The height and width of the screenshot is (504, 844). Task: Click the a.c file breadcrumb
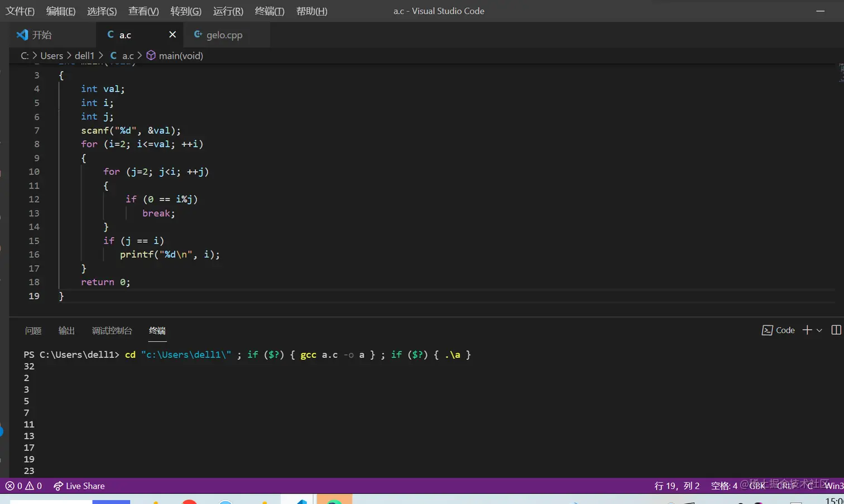122,56
